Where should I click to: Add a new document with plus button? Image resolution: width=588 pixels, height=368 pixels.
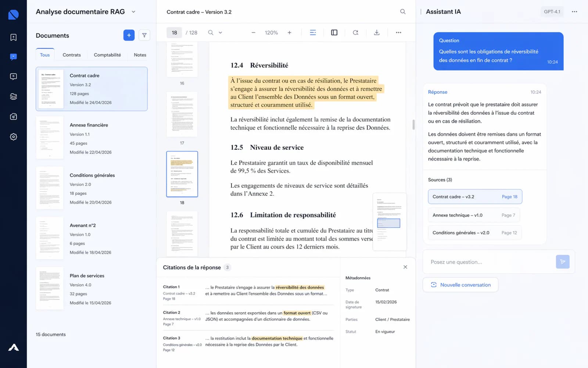[129, 35]
